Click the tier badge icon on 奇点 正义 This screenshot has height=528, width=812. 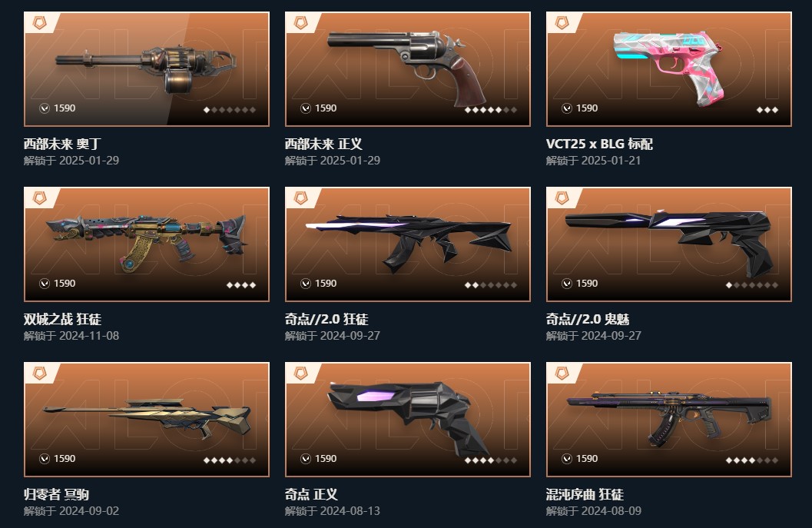tap(300, 373)
